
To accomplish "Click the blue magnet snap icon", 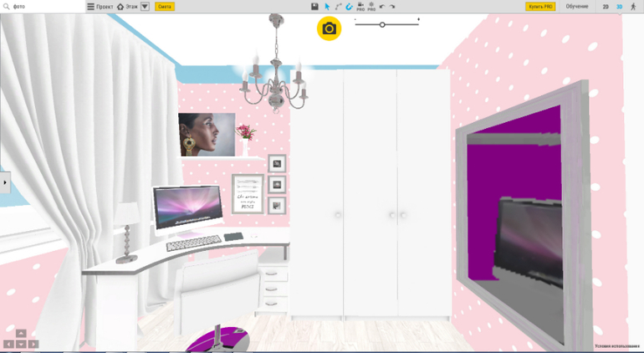I will 349,7.
